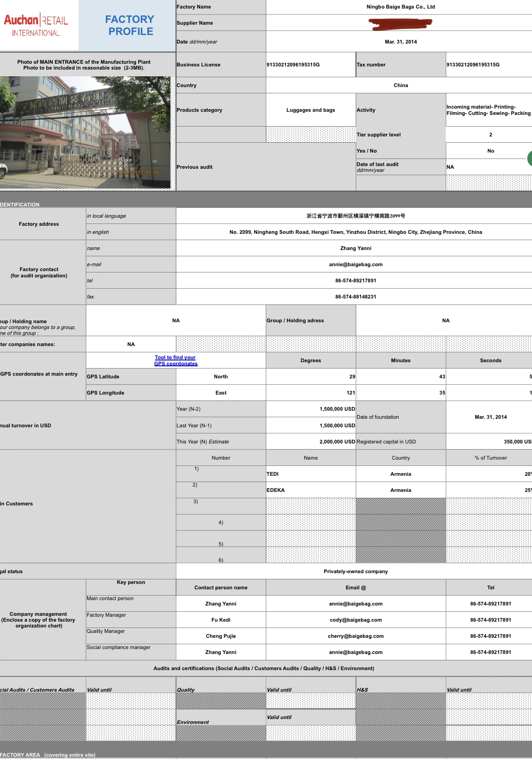
Task: Select the previous audit 'No' answer cell
Action: tap(490, 151)
